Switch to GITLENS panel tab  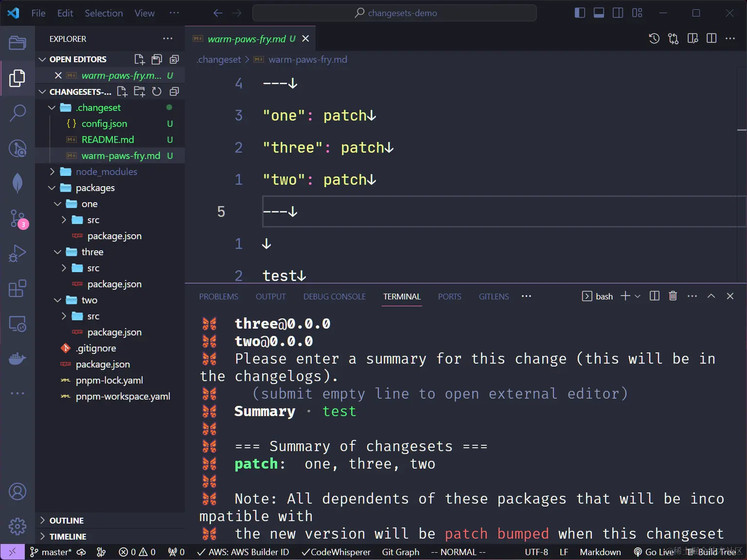point(494,297)
